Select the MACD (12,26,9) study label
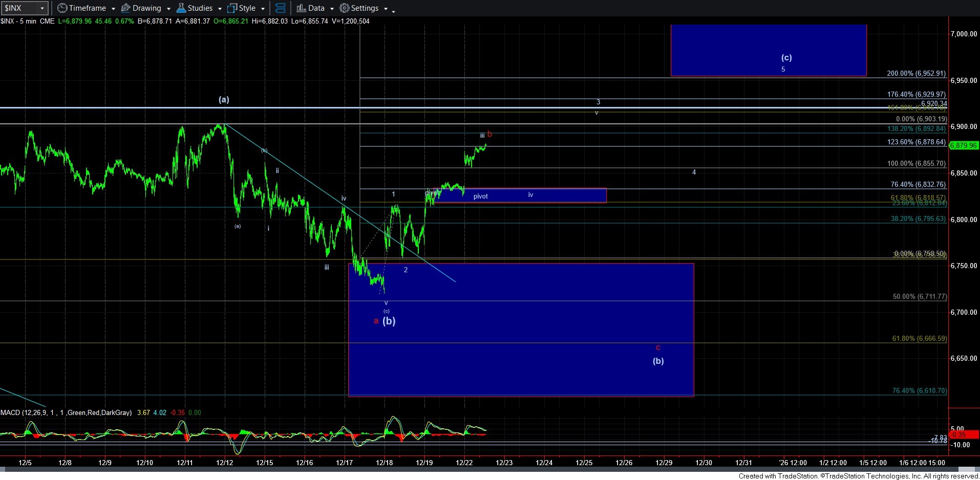The image size is (980, 480). (66, 412)
